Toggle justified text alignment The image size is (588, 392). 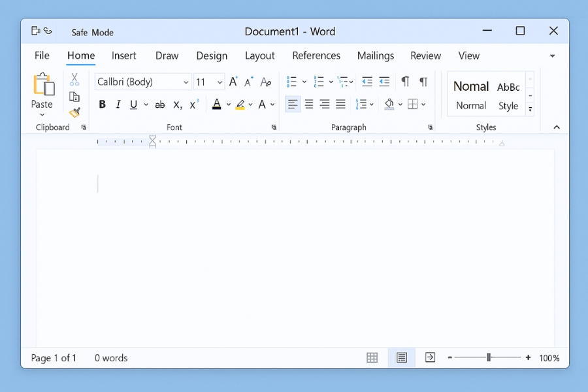(x=340, y=104)
